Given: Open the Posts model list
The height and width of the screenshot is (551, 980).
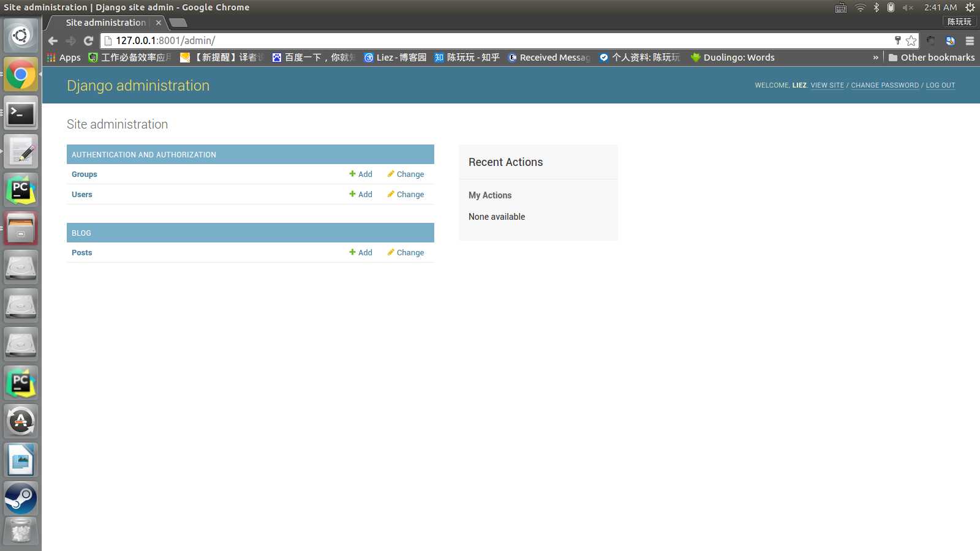Looking at the screenshot, I should click(x=82, y=253).
